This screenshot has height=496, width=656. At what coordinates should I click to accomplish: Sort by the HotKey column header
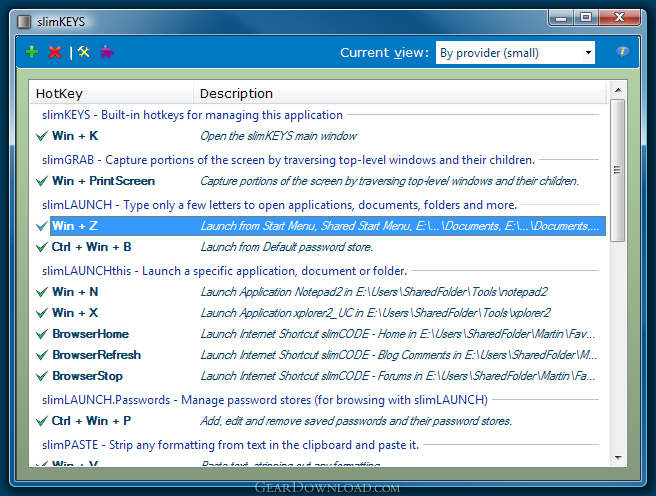click(x=111, y=93)
